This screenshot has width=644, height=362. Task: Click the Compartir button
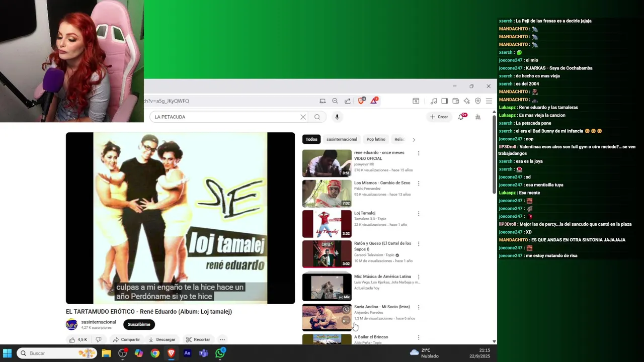[x=126, y=339]
